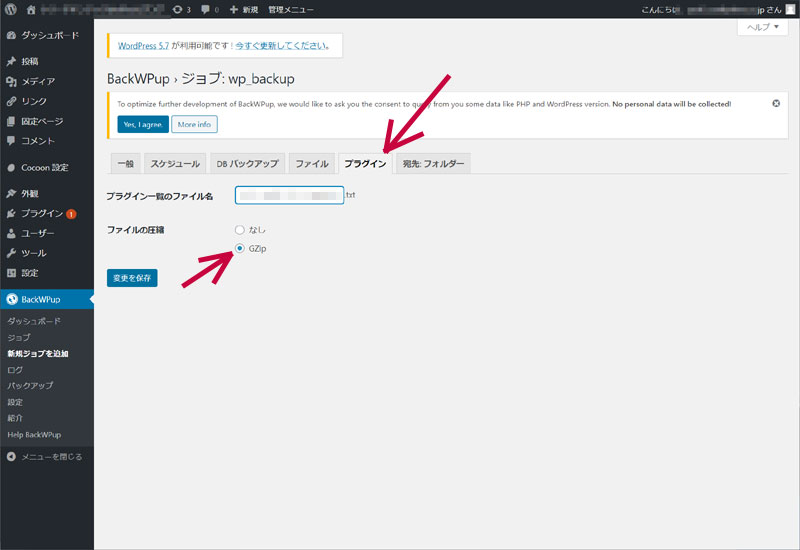Click 今すぐ更新してください update link

point(281,46)
